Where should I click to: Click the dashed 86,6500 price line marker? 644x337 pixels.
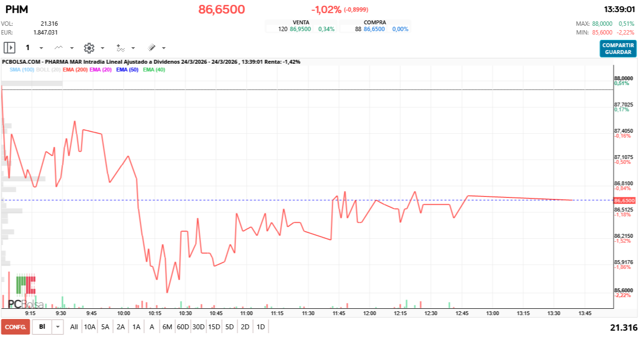point(625,199)
